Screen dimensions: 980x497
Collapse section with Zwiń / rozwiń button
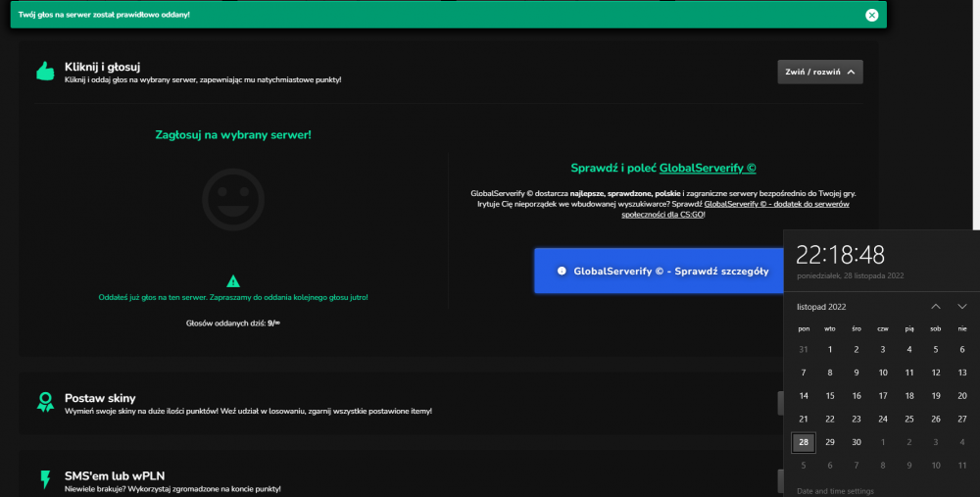click(x=820, y=72)
